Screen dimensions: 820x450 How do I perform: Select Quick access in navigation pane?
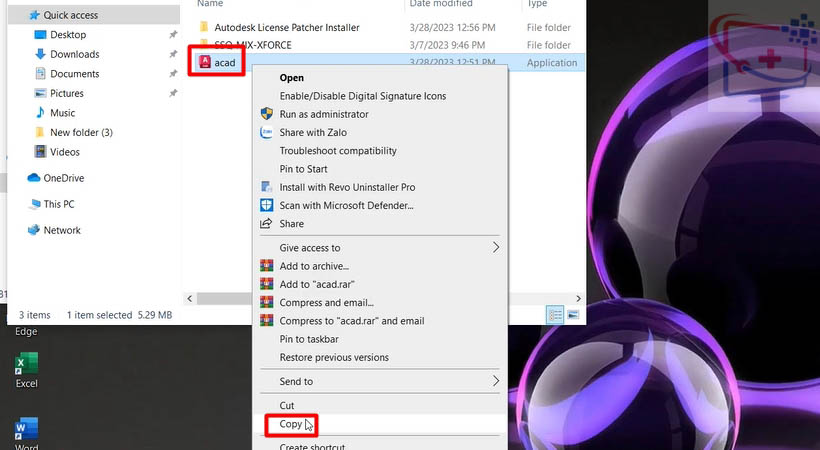(x=70, y=15)
